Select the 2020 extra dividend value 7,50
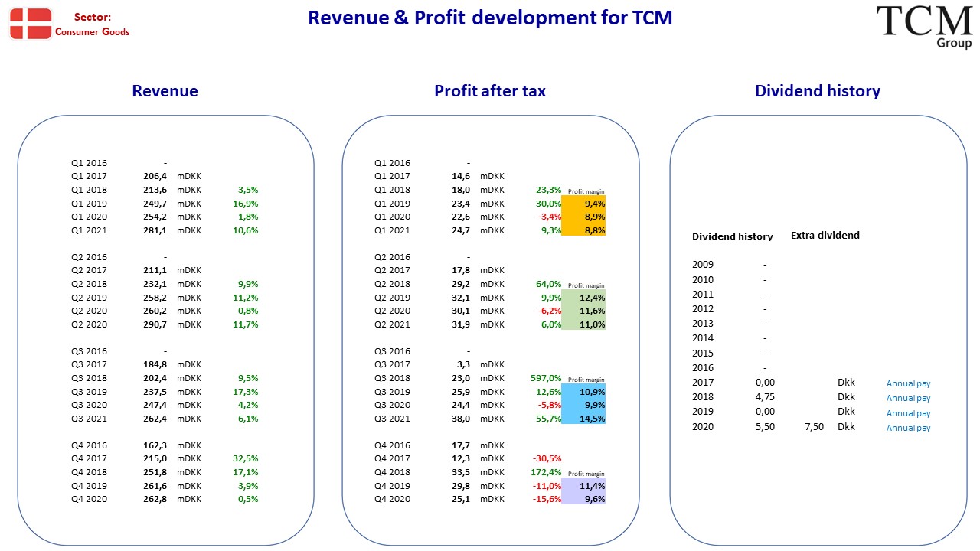Screen dimensions: 980x551 pos(814,427)
